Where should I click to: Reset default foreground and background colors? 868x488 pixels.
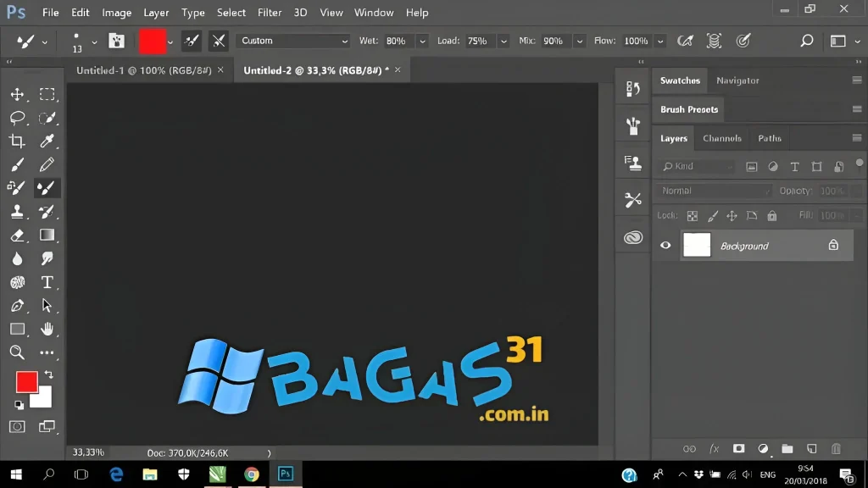[19, 405]
